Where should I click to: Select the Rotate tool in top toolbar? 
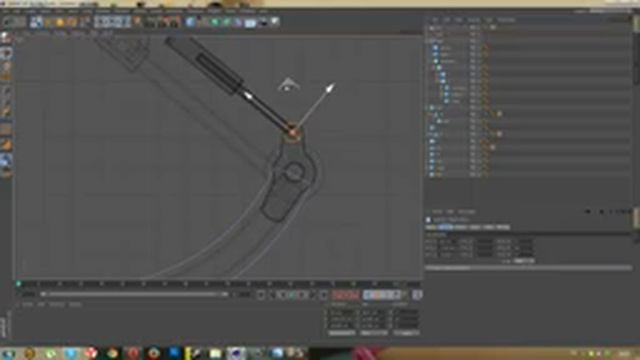click(x=72, y=22)
